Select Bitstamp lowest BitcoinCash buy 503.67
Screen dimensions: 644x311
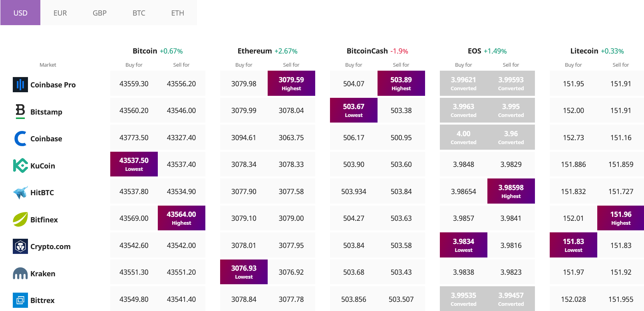pyautogui.click(x=354, y=110)
